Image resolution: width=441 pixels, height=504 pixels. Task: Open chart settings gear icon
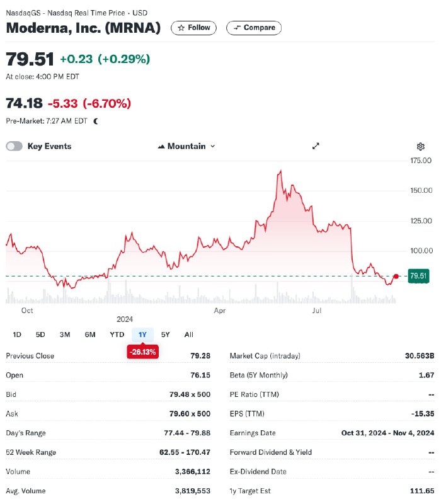coord(421,146)
